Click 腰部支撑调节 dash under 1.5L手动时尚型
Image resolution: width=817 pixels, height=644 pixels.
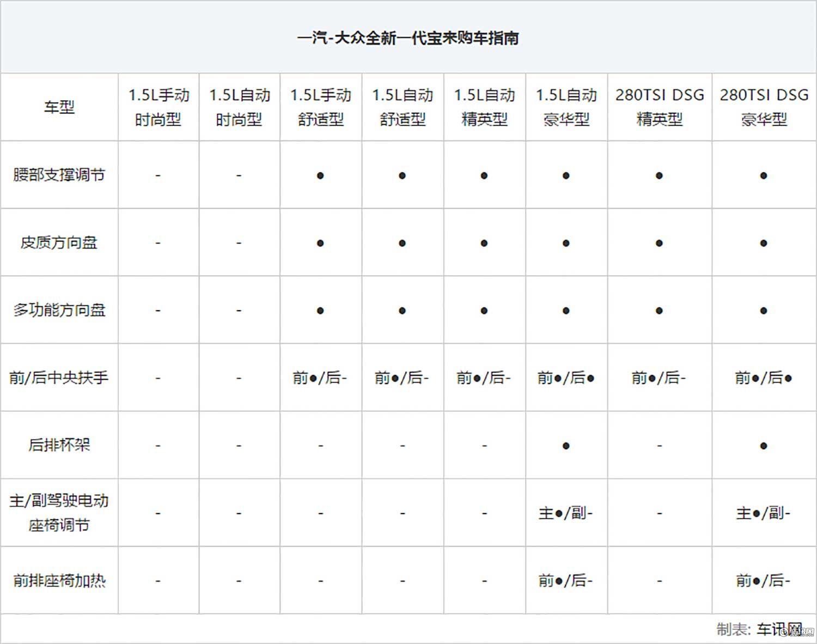pos(158,175)
